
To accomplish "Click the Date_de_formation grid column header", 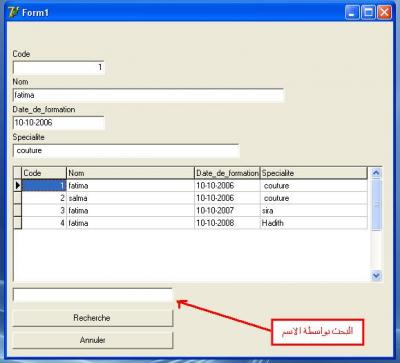I will pyautogui.click(x=227, y=173).
